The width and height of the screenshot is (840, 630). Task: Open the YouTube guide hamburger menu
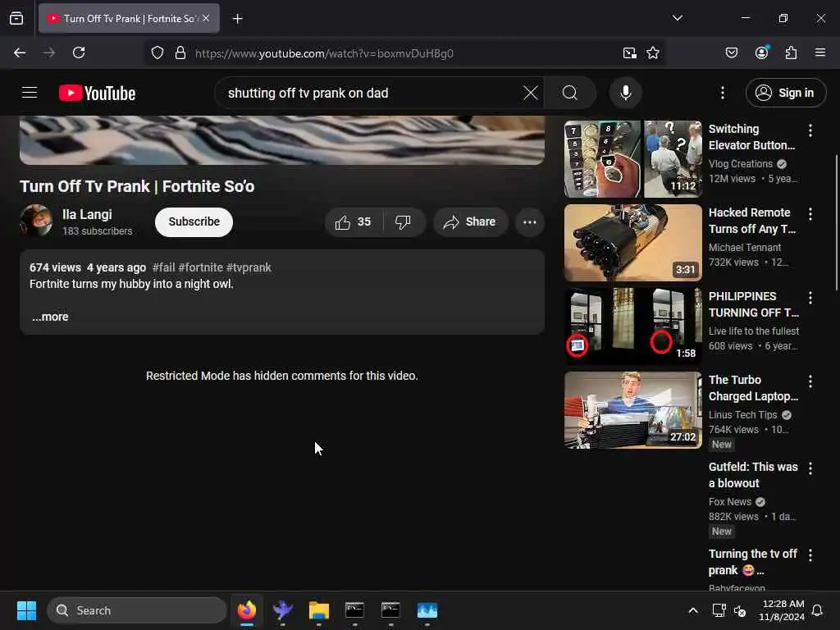tap(30, 93)
